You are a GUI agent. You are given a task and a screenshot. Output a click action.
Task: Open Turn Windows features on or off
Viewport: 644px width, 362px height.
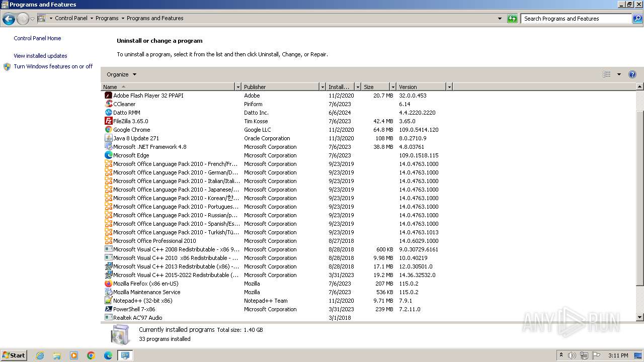click(x=53, y=66)
